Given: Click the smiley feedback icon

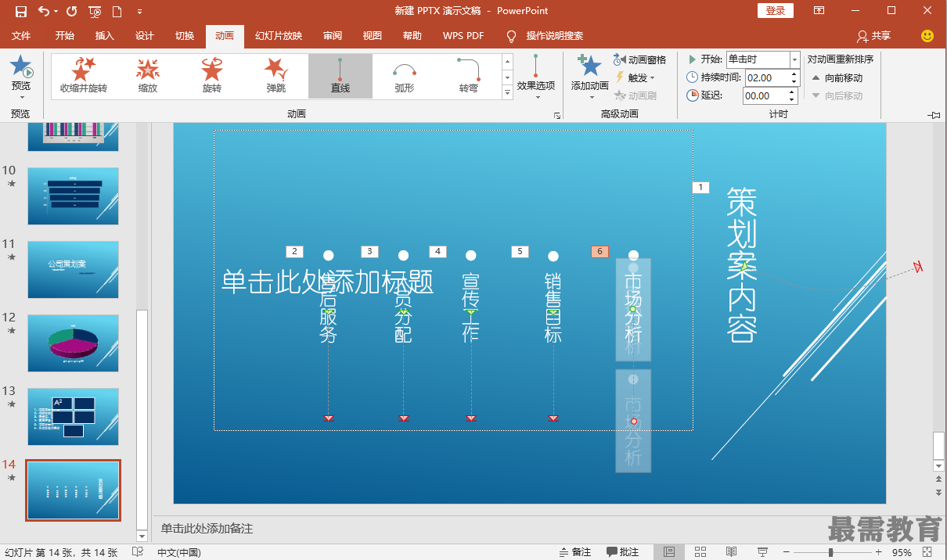Looking at the screenshot, I should coord(927,36).
